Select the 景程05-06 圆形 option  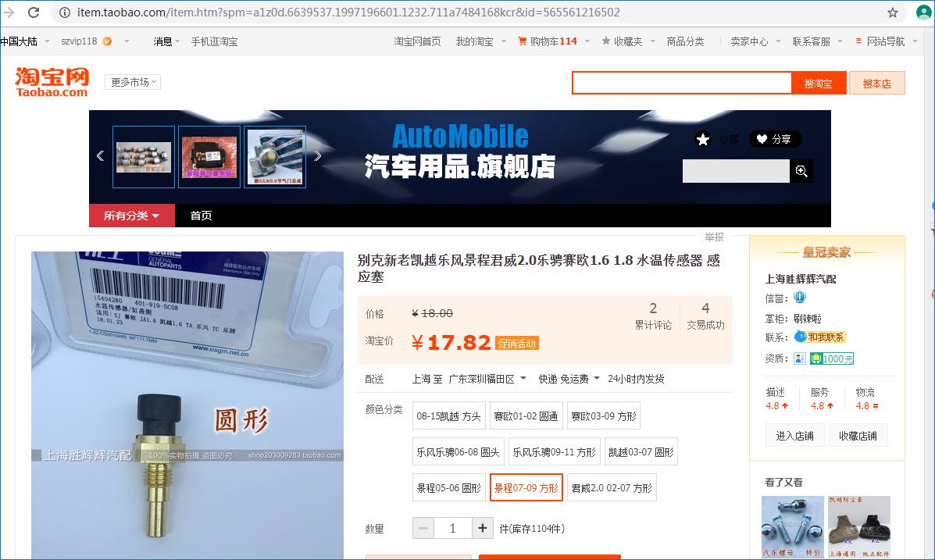tap(448, 488)
